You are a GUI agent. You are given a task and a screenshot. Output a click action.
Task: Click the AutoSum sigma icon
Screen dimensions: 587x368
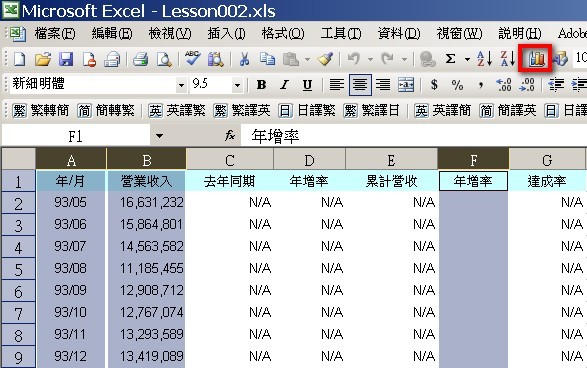(451, 59)
